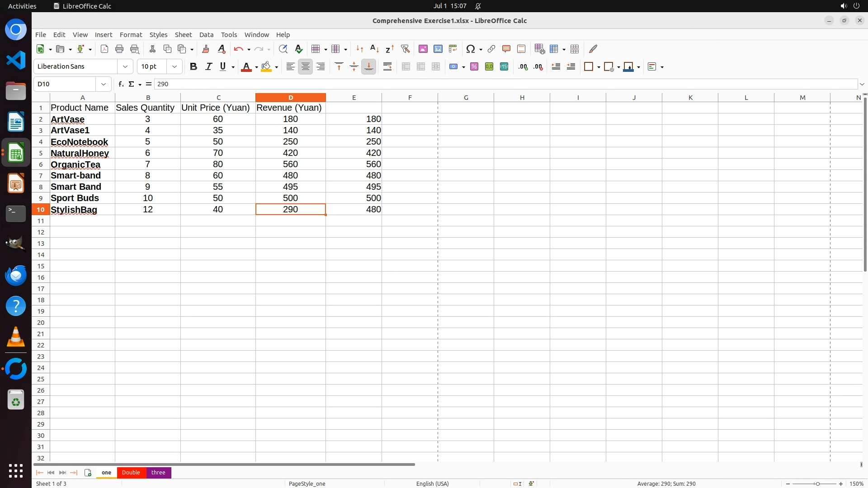The width and height of the screenshot is (868, 488).
Task: Toggle Bold formatting
Action: pos(193,66)
